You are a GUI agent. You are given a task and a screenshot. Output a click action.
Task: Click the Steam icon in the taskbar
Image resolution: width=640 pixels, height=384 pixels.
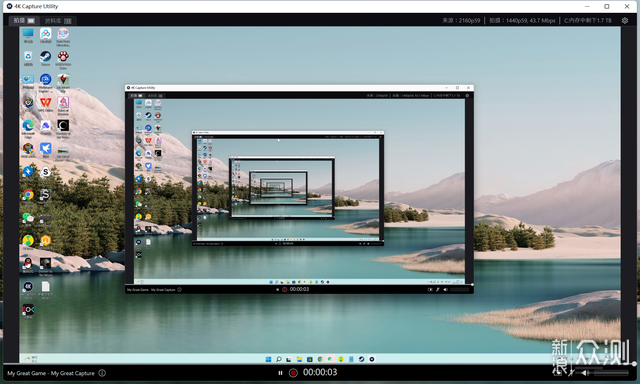point(361,359)
